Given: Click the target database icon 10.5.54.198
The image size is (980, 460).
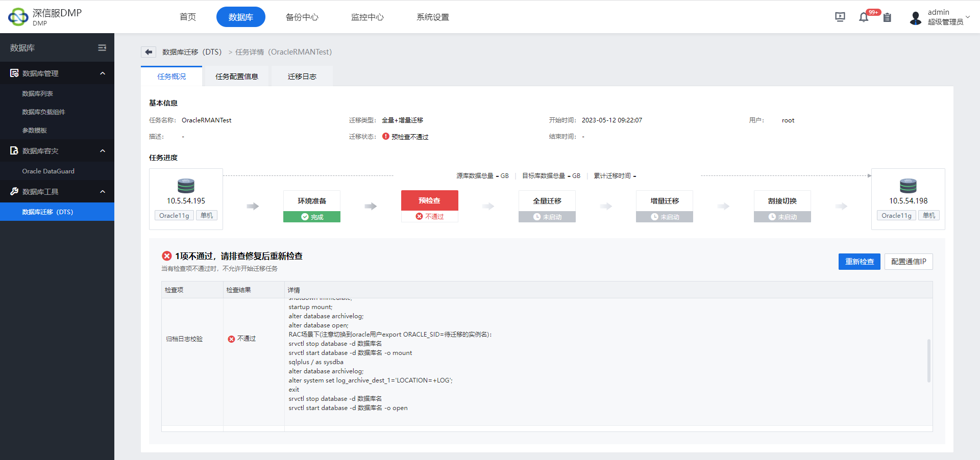Looking at the screenshot, I should [908, 185].
